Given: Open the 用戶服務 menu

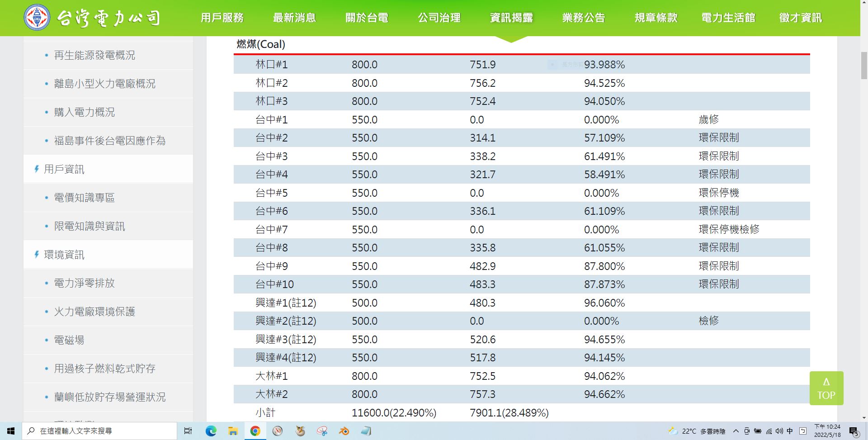Looking at the screenshot, I should click(x=222, y=18).
